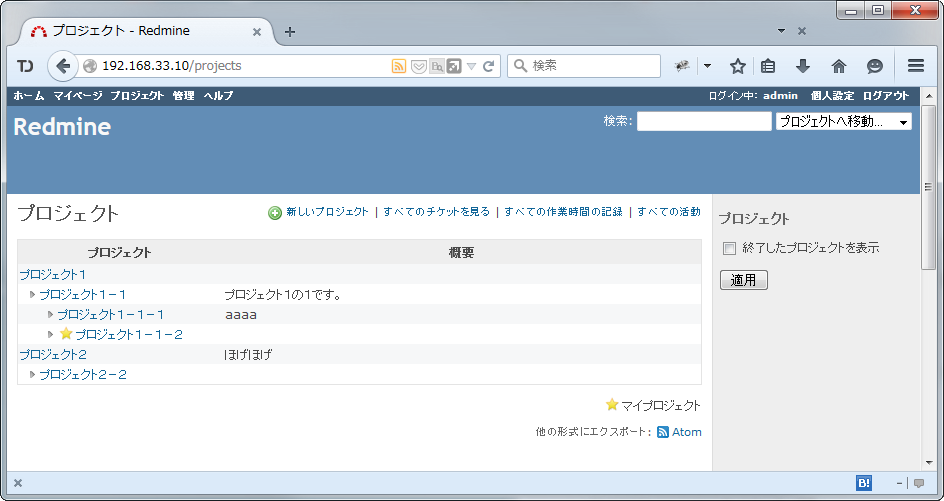Screen dimensions: 944x501
Task: Click the scrollbar up arrow
Action: [x=928, y=96]
